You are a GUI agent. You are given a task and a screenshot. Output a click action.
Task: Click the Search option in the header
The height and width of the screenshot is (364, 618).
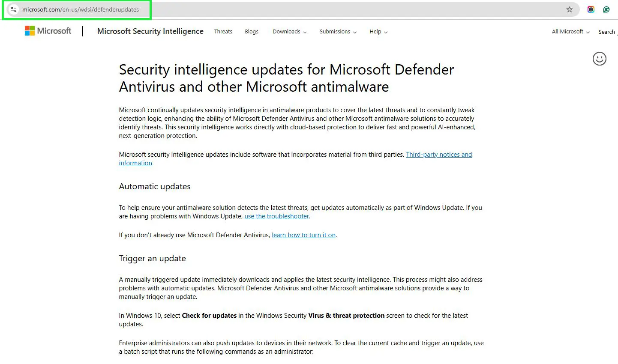click(x=606, y=32)
